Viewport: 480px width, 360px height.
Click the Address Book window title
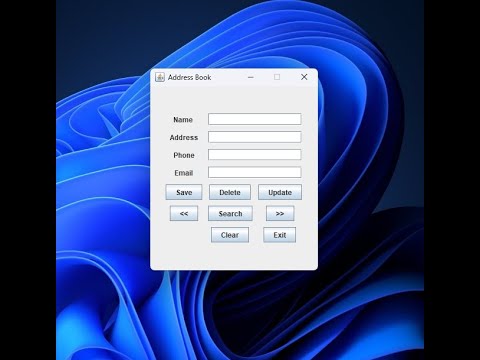pyautogui.click(x=189, y=77)
